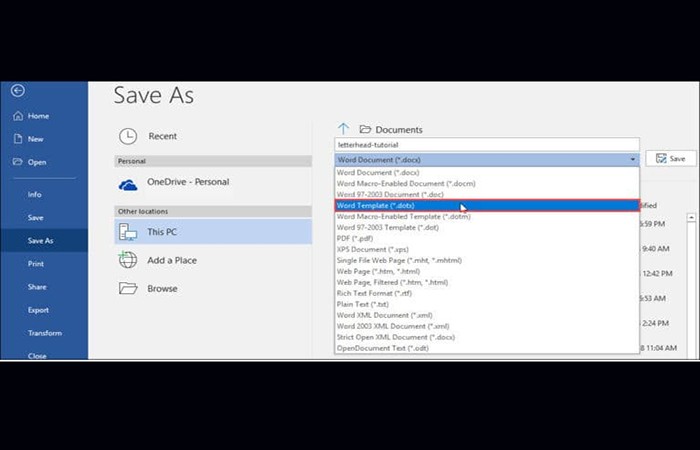Click the Documents folder path label
Viewport: 700px width, 450px height.
click(x=399, y=129)
